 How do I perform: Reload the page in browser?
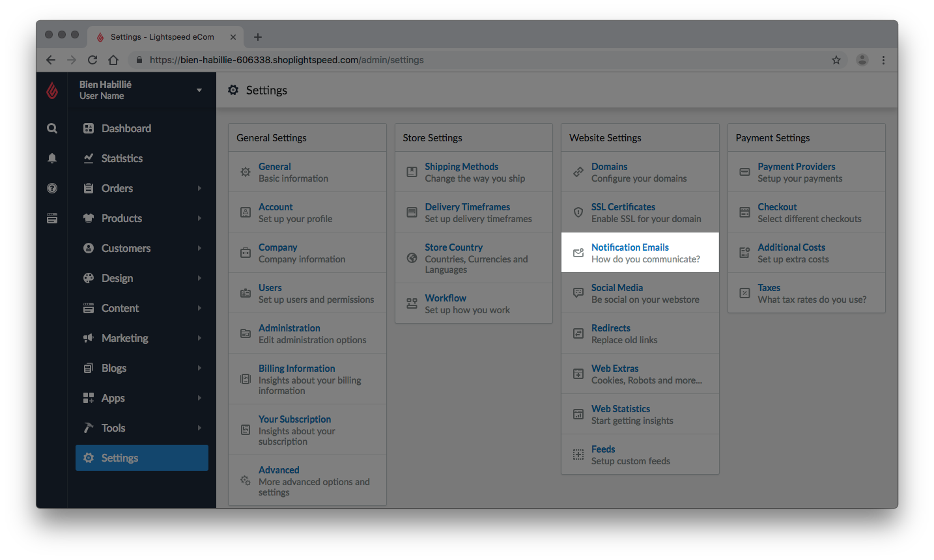click(92, 60)
